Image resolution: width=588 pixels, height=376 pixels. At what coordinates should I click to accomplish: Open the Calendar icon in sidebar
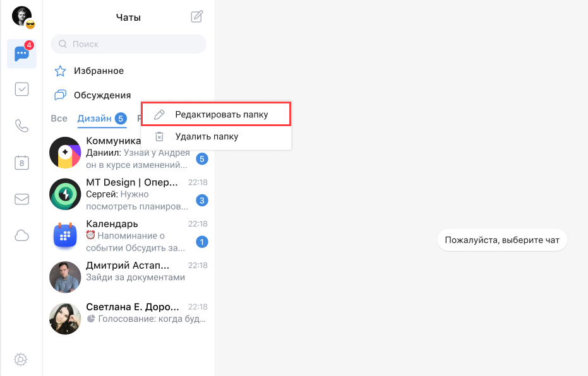pyautogui.click(x=21, y=162)
